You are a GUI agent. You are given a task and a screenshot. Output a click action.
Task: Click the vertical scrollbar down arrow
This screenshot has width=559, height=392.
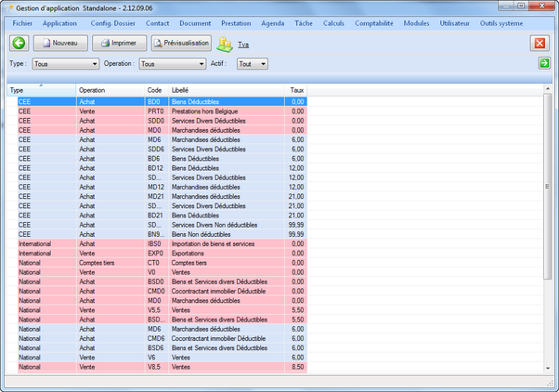547,370
